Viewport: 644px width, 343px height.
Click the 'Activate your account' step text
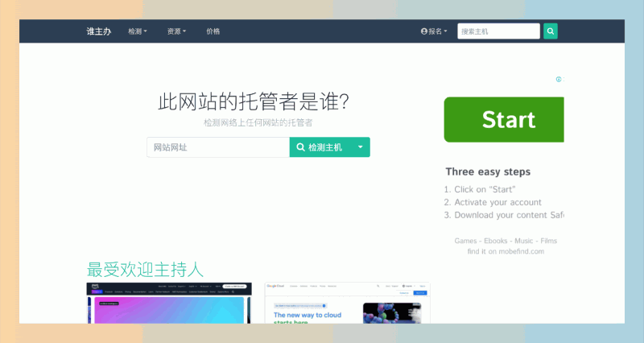click(x=497, y=202)
